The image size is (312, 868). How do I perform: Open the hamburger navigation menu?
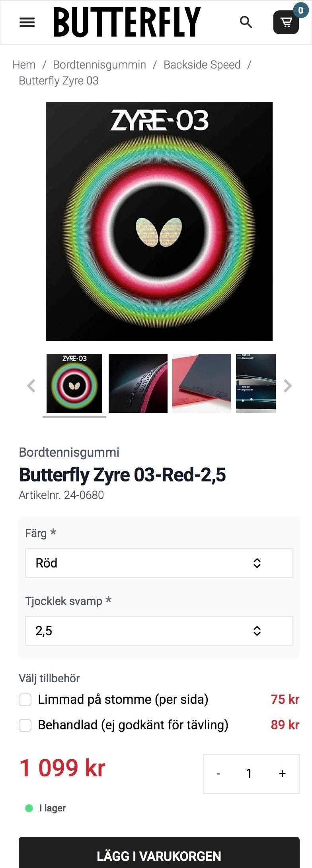[27, 22]
